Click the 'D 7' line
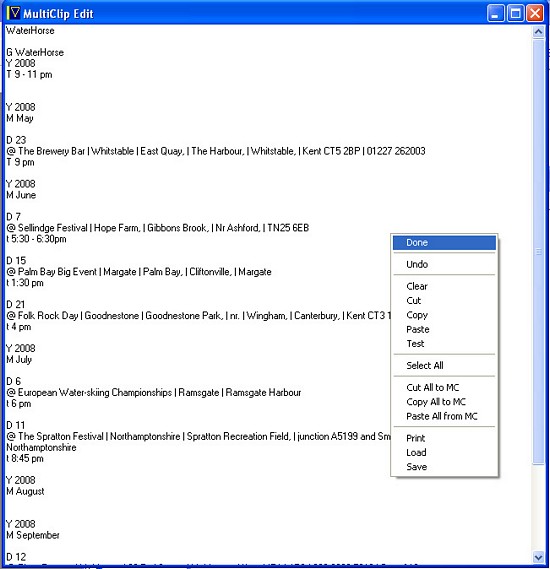 pyautogui.click(x=13, y=217)
